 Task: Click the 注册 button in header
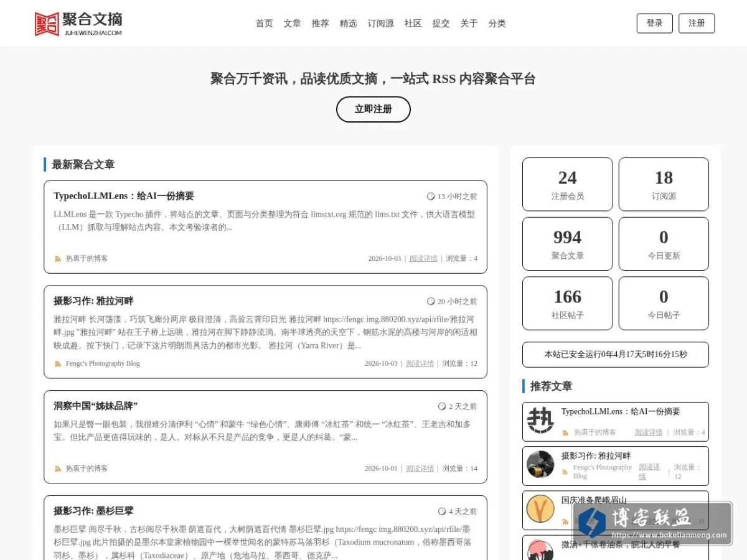(697, 24)
